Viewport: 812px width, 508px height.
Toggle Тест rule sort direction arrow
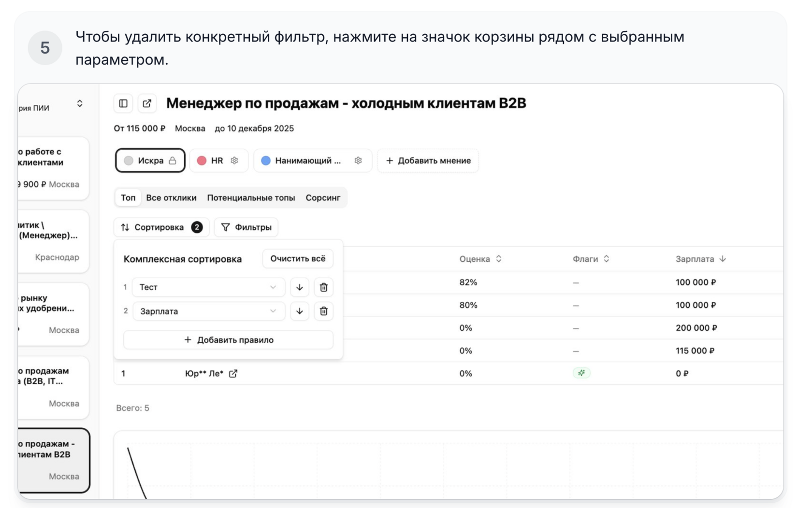click(300, 287)
